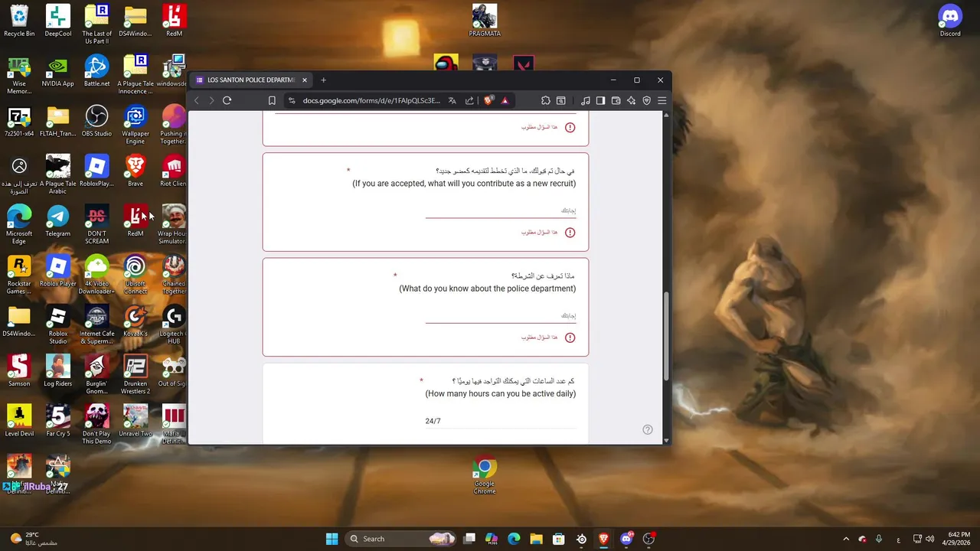Click the browser forward arrow

pos(211,100)
